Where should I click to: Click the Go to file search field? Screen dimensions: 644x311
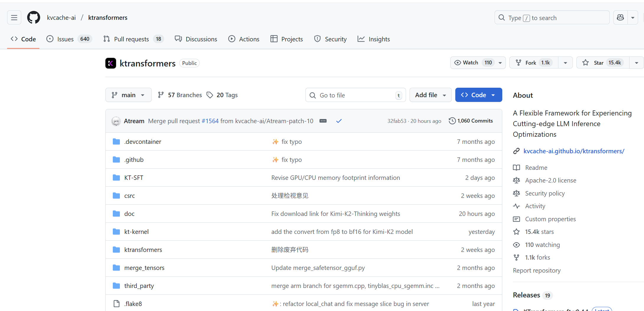355,95
